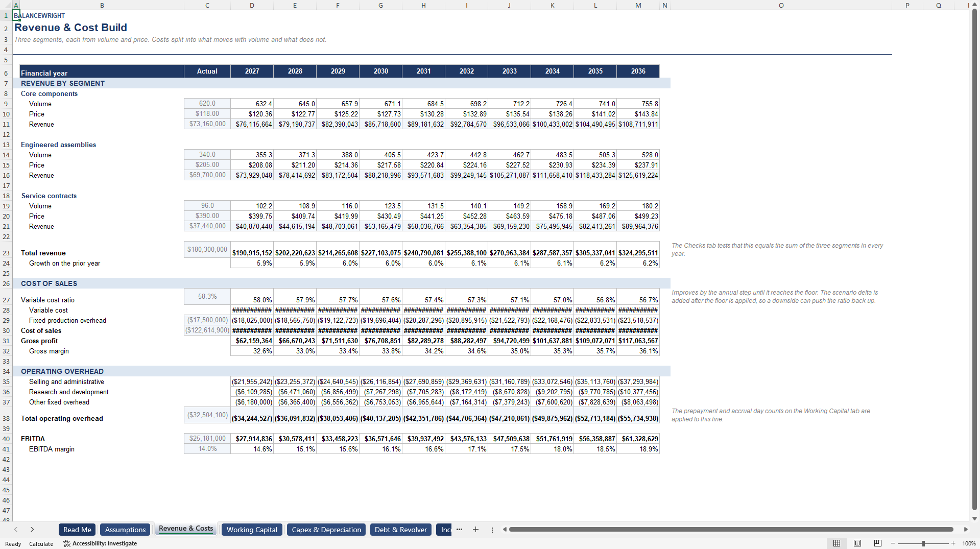Select Core components price $118.00 cell
The height and width of the screenshot is (549, 980).
[207, 114]
